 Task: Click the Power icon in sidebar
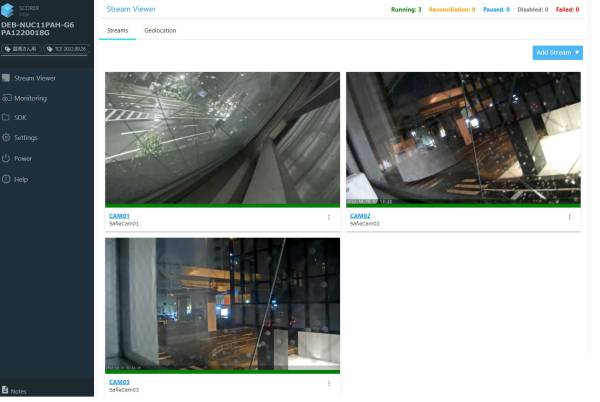[x=7, y=158]
